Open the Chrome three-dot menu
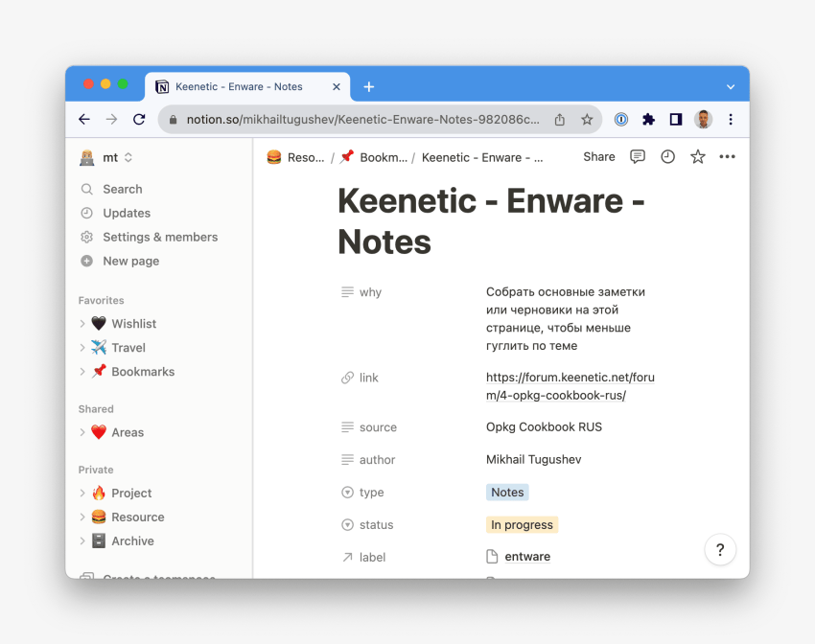Screen dimensions: 815x644 click(x=731, y=120)
